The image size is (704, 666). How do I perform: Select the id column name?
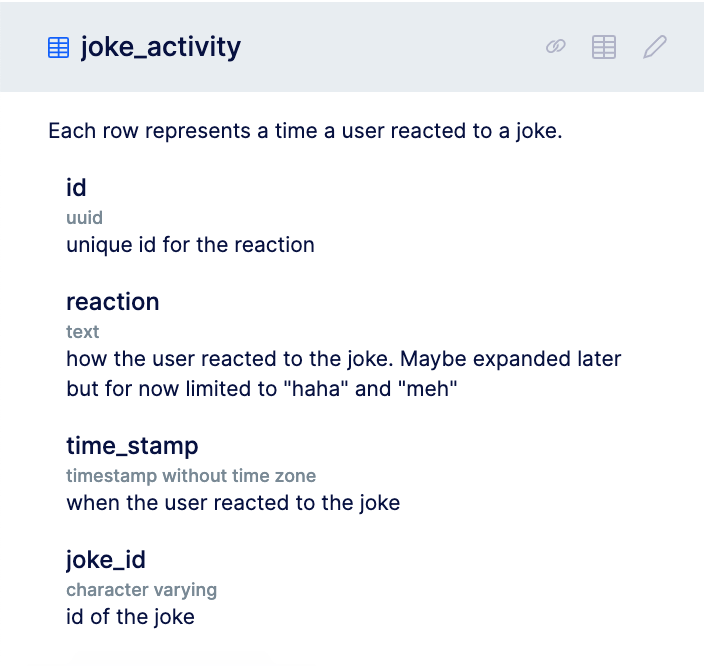[76, 188]
